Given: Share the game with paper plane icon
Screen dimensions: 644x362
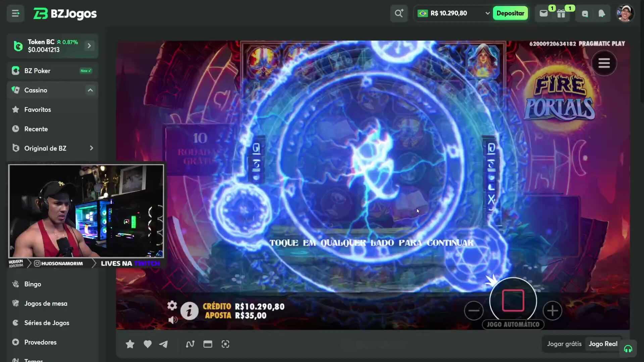Looking at the screenshot, I should pos(163,344).
